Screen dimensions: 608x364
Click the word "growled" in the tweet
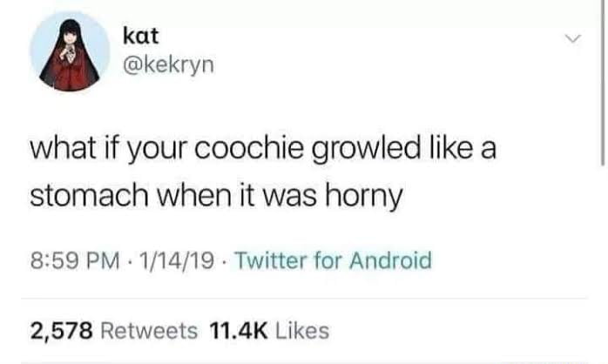pos(366,150)
